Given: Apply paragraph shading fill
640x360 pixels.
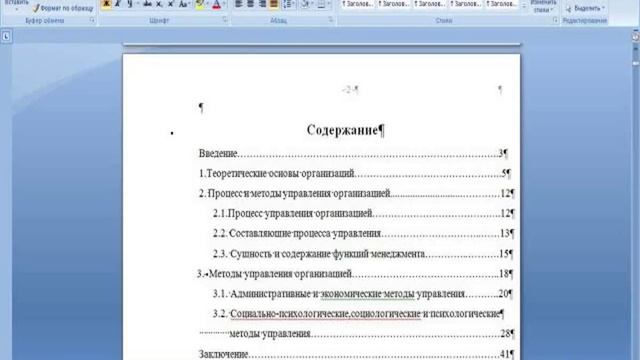Looking at the screenshot, I should [x=304, y=4].
